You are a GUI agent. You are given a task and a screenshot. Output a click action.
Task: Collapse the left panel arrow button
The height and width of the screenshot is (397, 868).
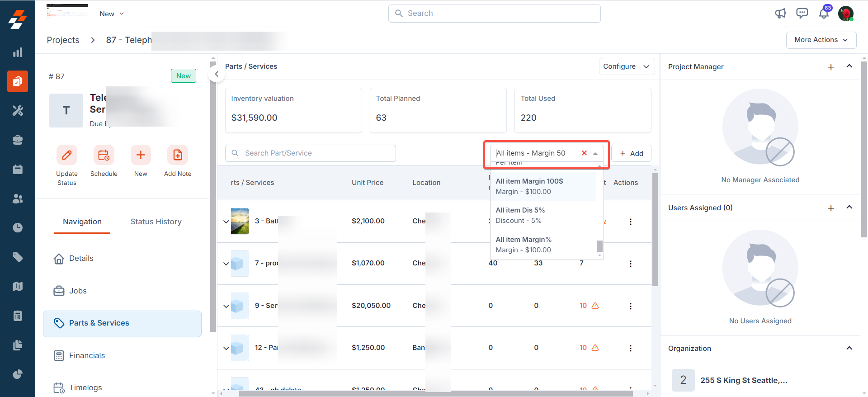[217, 74]
